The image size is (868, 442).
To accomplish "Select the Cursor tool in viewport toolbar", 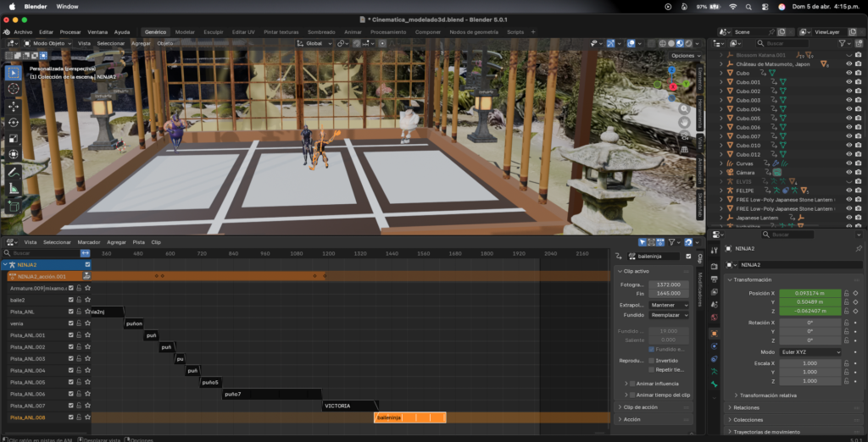I will pyautogui.click(x=14, y=88).
